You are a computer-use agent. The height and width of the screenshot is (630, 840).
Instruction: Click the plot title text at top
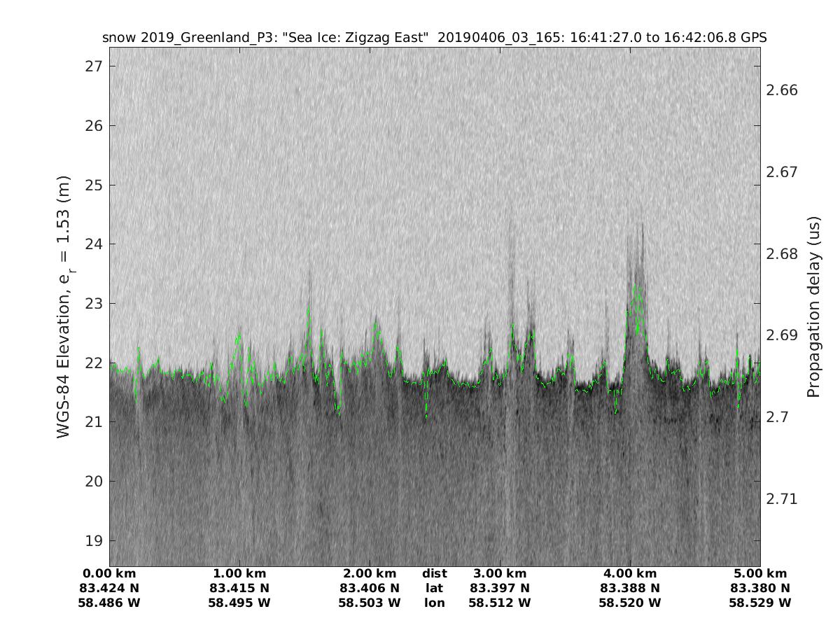pyautogui.click(x=434, y=38)
